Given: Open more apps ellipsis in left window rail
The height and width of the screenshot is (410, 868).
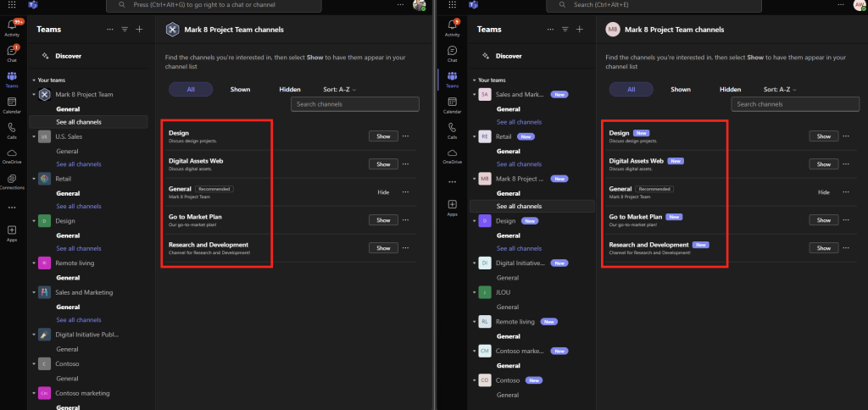Looking at the screenshot, I should point(12,208).
